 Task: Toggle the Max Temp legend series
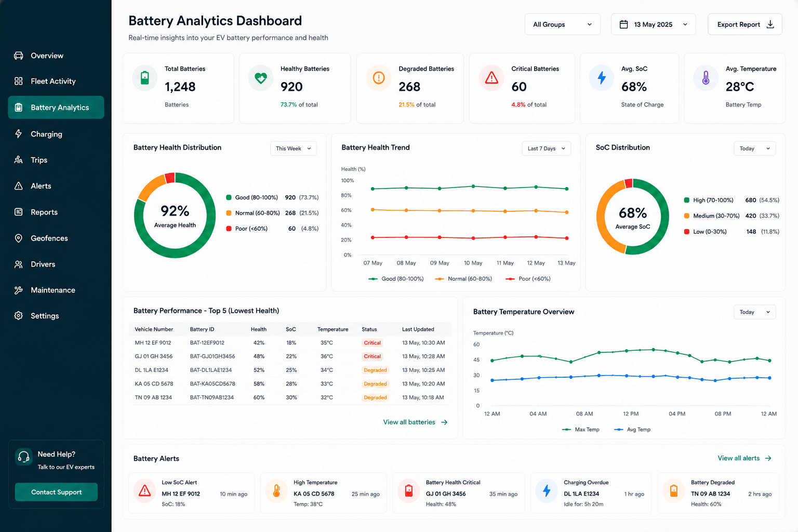point(581,430)
